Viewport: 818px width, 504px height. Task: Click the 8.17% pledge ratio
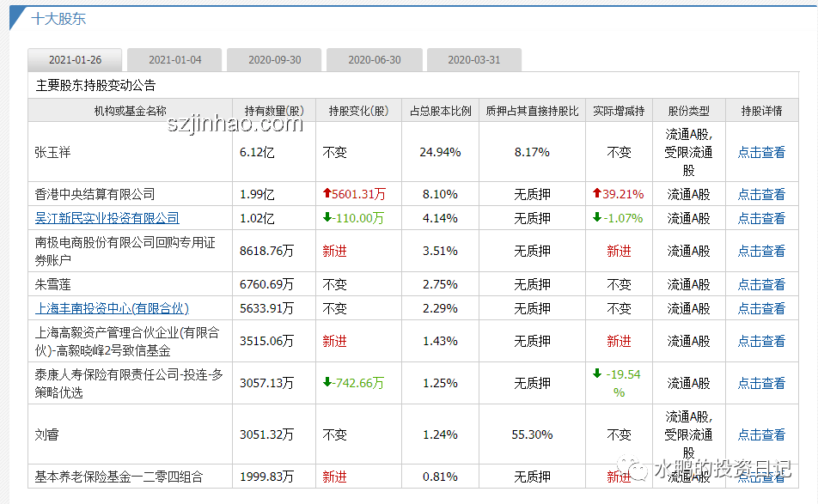(x=532, y=152)
